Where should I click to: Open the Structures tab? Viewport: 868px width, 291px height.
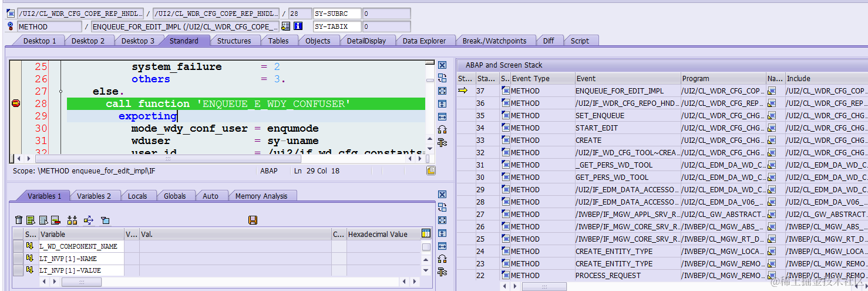pos(234,41)
